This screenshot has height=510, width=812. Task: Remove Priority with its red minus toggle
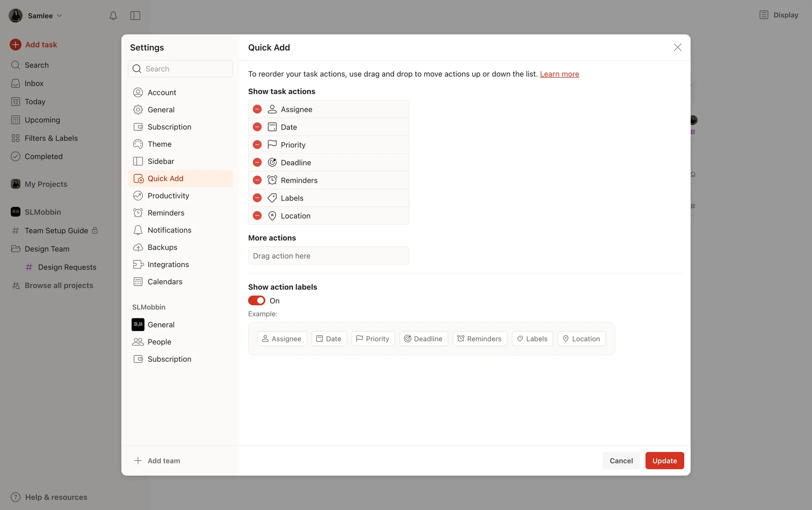coord(257,145)
